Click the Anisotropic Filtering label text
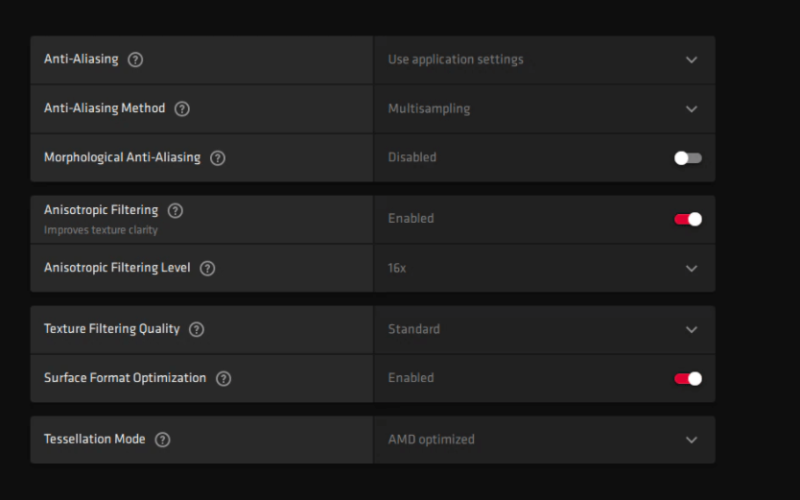This screenshot has width=800, height=500. (x=101, y=210)
